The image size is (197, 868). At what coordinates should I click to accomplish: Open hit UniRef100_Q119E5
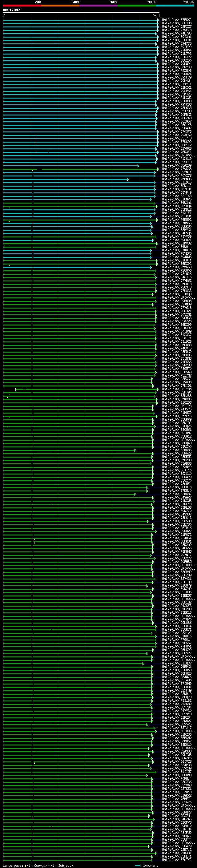(x=177, y=182)
